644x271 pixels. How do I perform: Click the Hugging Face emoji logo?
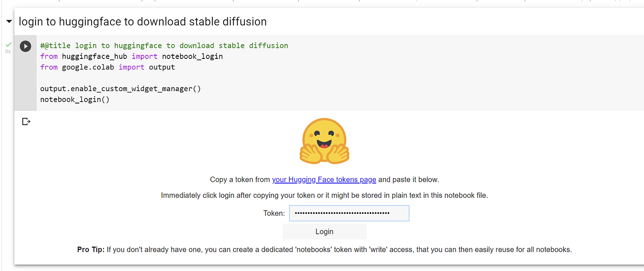pos(324,142)
